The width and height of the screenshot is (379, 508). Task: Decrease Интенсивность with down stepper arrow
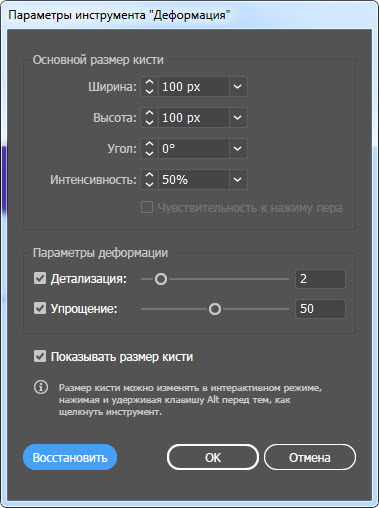[x=150, y=184]
